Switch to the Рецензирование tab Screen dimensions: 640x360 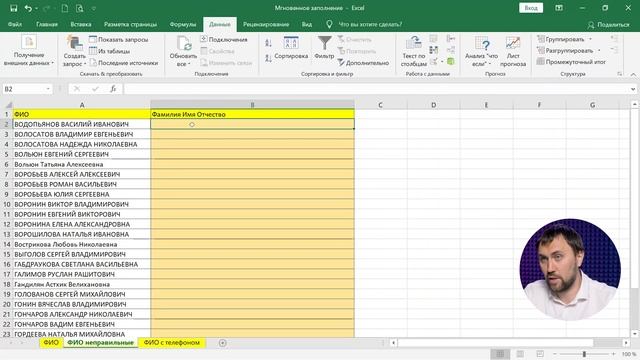pyautogui.click(x=266, y=24)
